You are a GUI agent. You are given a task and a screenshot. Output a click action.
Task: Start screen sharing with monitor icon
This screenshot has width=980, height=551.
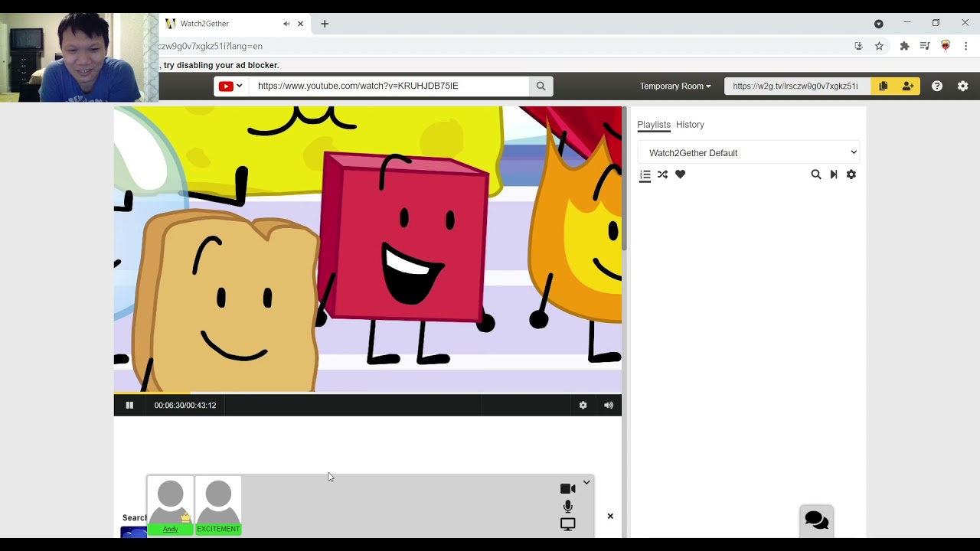point(568,524)
